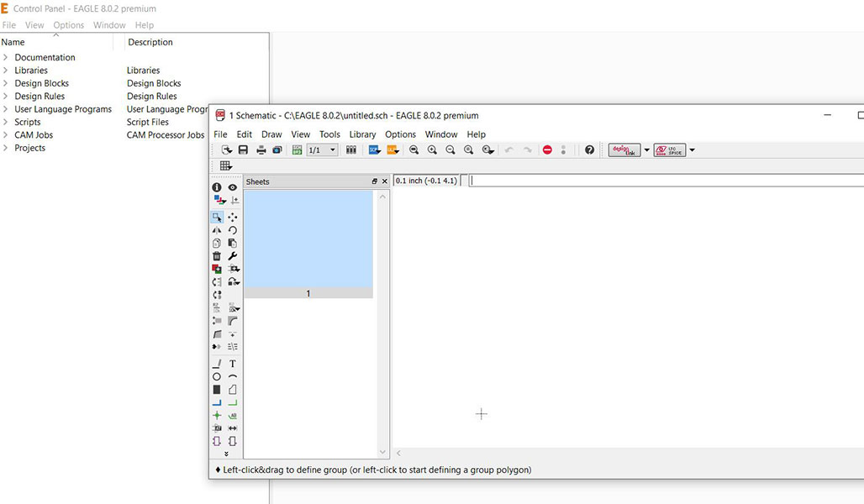Open the schematic Draw menu

[271, 134]
